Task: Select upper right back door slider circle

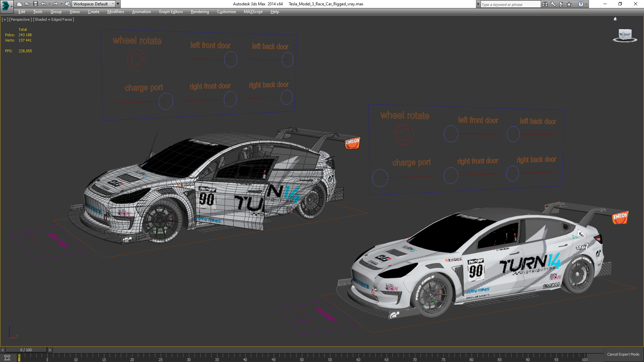Action: (x=286, y=97)
